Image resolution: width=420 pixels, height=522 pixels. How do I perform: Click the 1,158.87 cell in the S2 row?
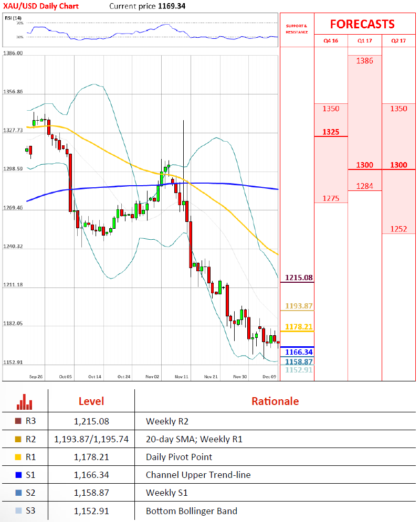[91, 493]
